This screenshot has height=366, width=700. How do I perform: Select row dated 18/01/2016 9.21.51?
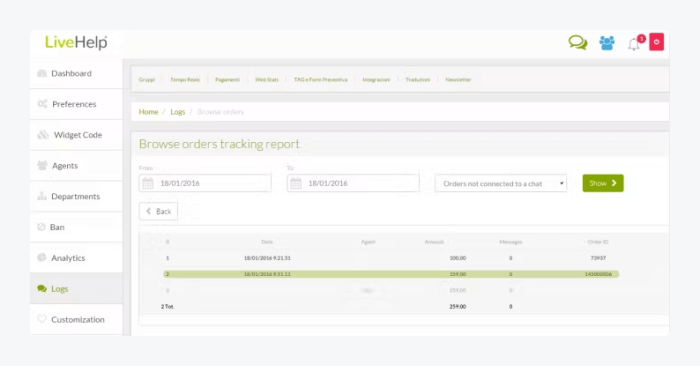(391, 258)
